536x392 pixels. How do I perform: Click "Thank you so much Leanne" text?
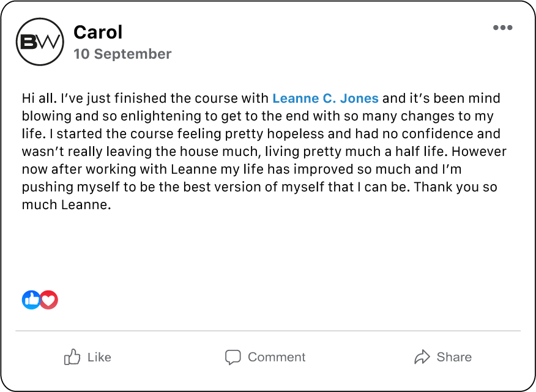465,187
